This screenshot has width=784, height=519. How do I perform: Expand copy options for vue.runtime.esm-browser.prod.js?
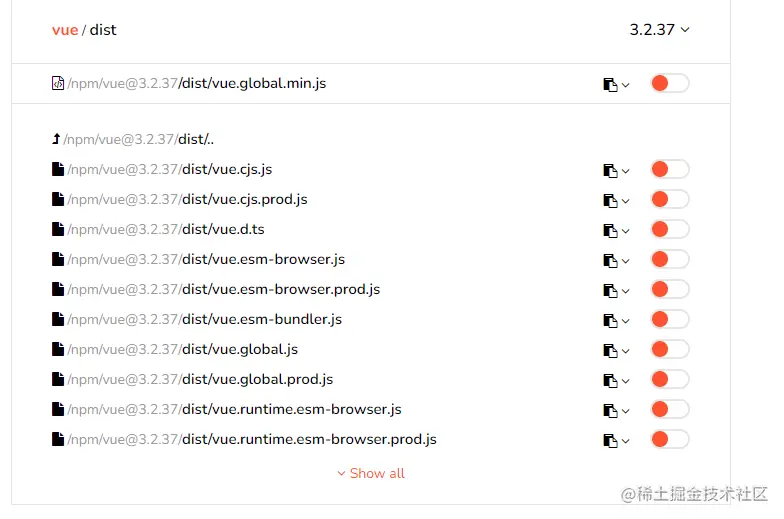[626, 441]
